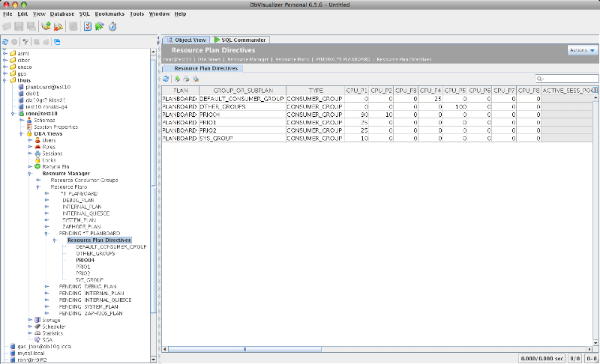Switch to the SQL Commander tab
The width and height of the screenshot is (600, 364).
(240, 40)
